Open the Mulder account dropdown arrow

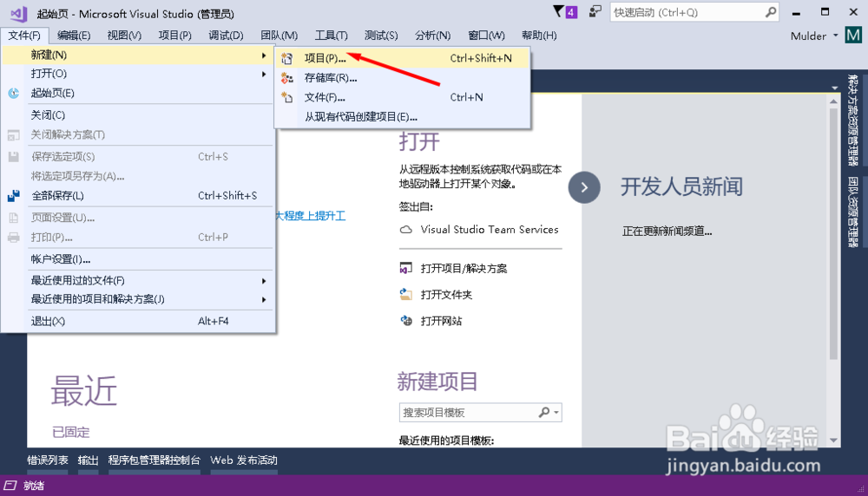click(x=835, y=36)
